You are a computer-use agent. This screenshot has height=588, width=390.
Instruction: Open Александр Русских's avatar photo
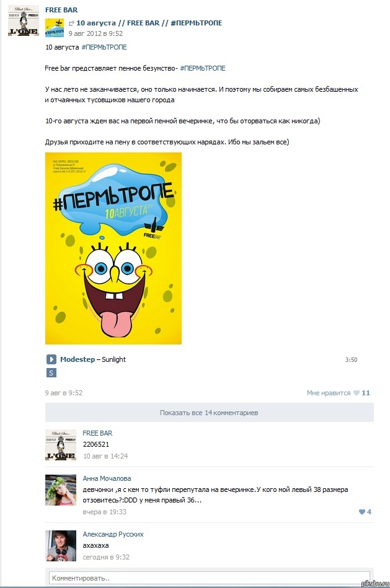point(61,546)
